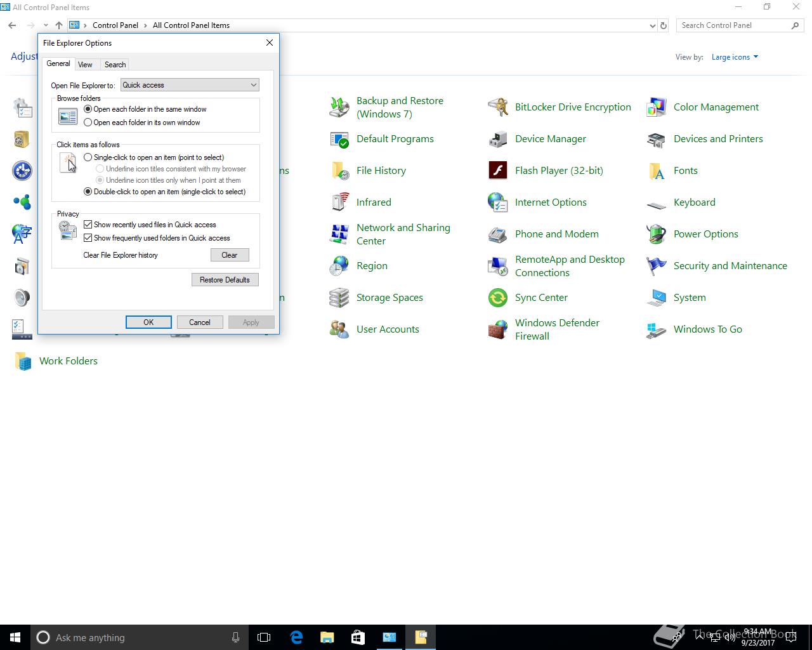Go up one level arrow
The width and height of the screenshot is (812, 650).
coord(59,25)
